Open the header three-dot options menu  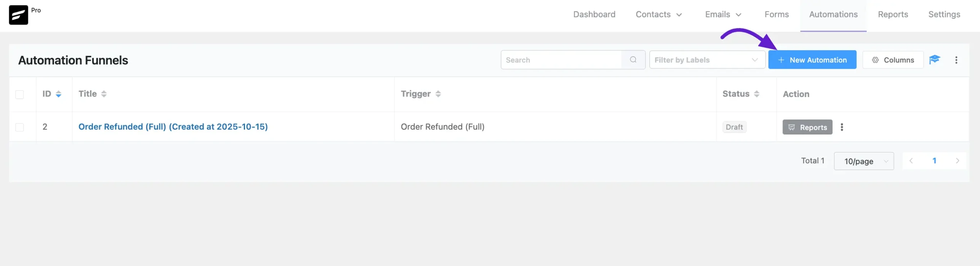tap(956, 60)
